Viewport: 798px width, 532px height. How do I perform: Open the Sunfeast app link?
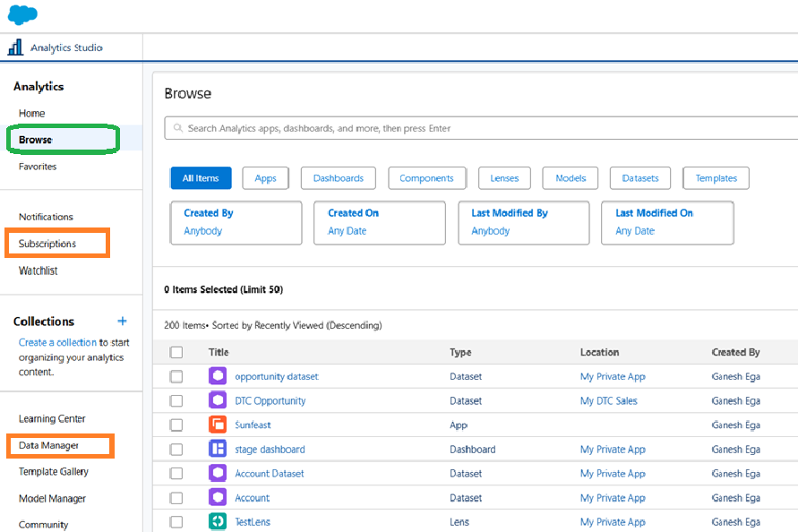(x=253, y=425)
